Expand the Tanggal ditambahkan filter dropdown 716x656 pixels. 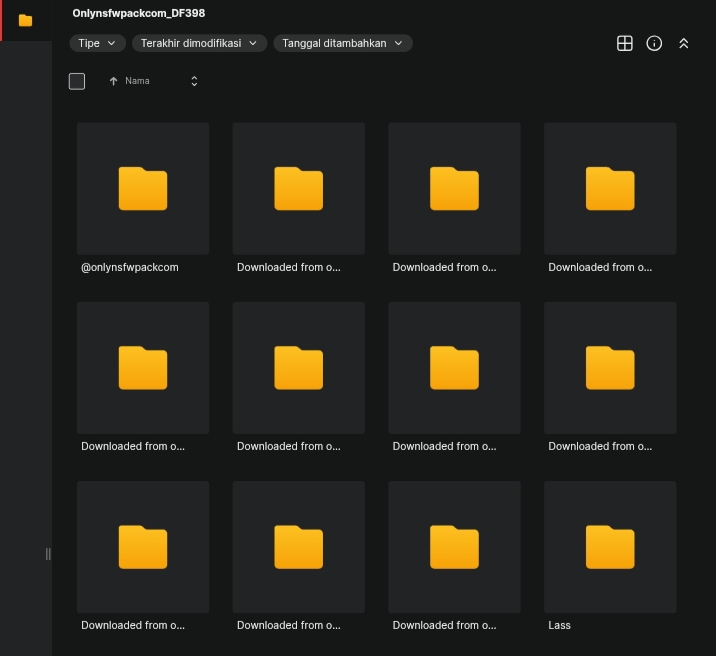point(342,43)
